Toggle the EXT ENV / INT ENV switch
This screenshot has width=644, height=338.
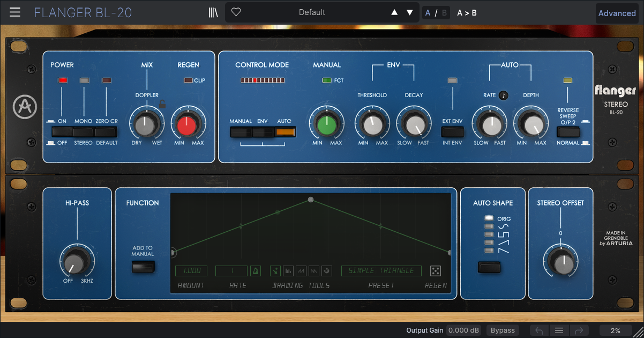pyautogui.click(x=453, y=132)
